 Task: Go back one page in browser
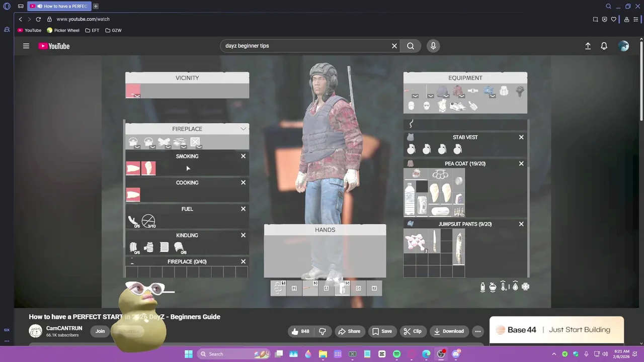pos(20,19)
